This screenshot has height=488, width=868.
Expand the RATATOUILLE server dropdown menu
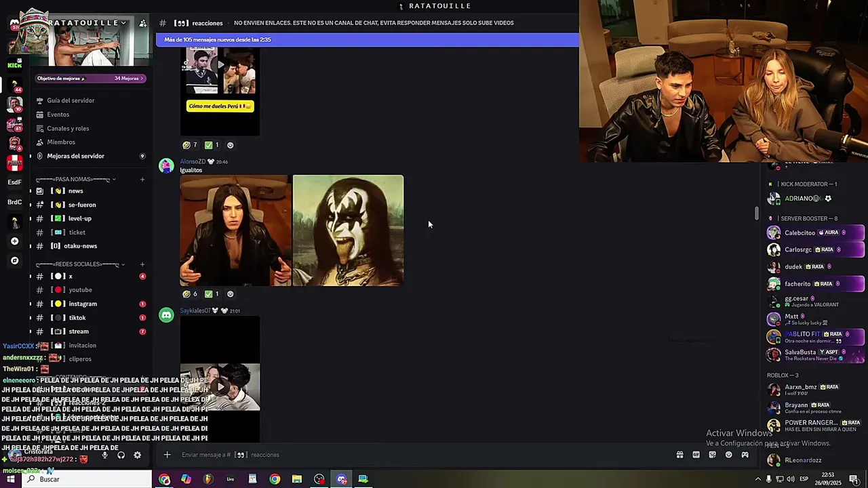click(123, 23)
